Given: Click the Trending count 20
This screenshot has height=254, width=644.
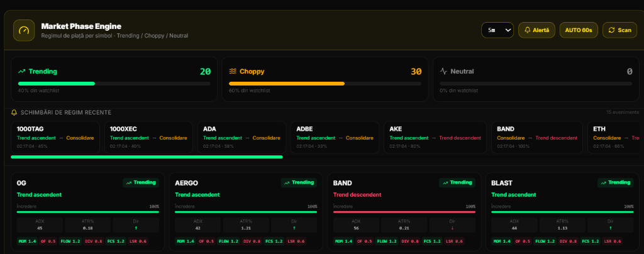Looking at the screenshot, I should pos(206,72).
